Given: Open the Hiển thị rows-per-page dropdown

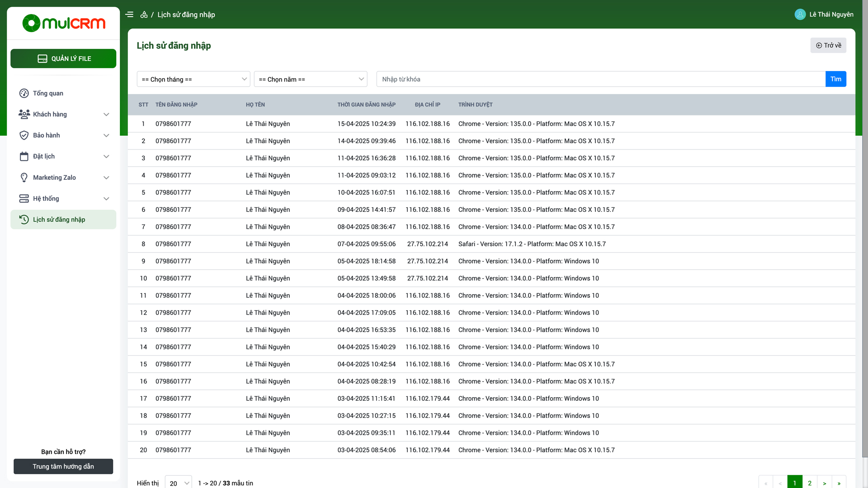Looking at the screenshot, I should click(178, 483).
